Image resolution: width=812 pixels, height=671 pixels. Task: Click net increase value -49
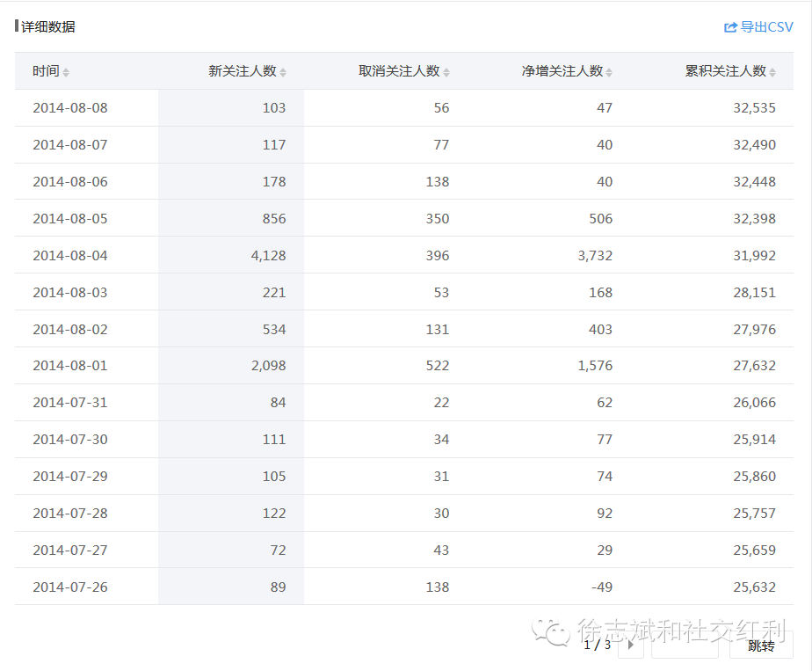602,587
